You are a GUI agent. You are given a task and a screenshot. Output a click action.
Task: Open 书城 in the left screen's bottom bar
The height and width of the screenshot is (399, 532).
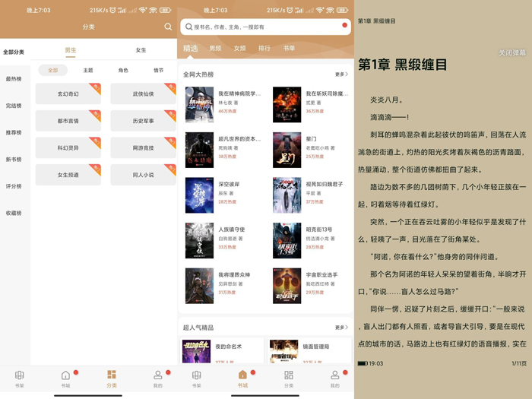pyautogui.click(x=65, y=378)
